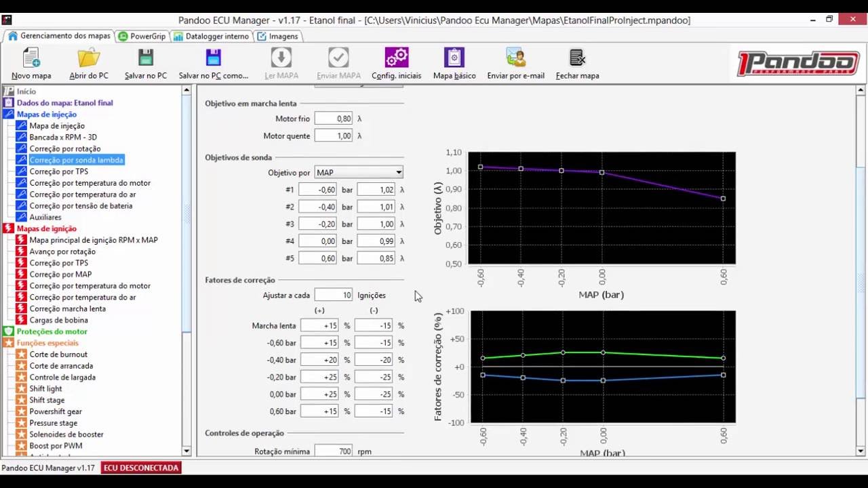Open Correção marcha lenta item

click(67, 308)
